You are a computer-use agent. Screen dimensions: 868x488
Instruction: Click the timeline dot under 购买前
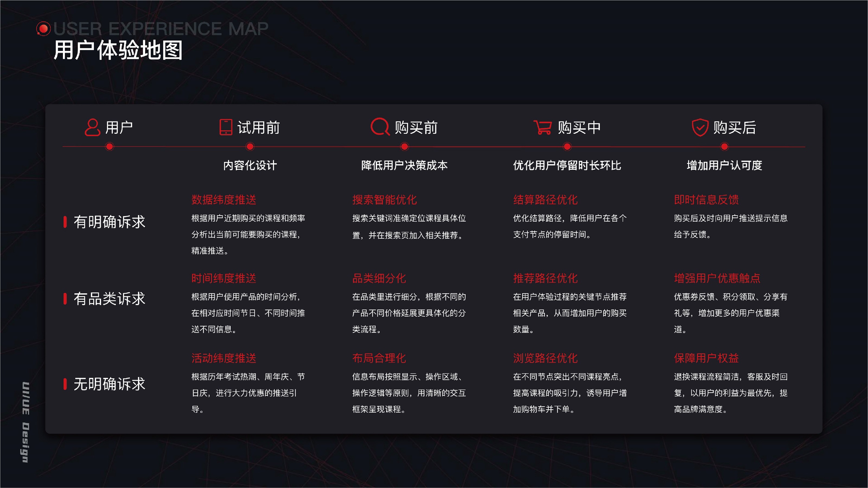[404, 146]
